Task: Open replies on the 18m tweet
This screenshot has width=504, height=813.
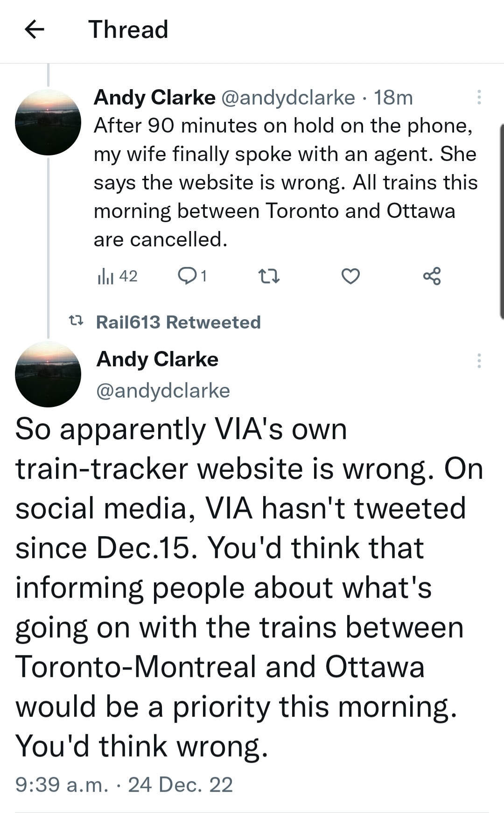Action: [x=192, y=276]
